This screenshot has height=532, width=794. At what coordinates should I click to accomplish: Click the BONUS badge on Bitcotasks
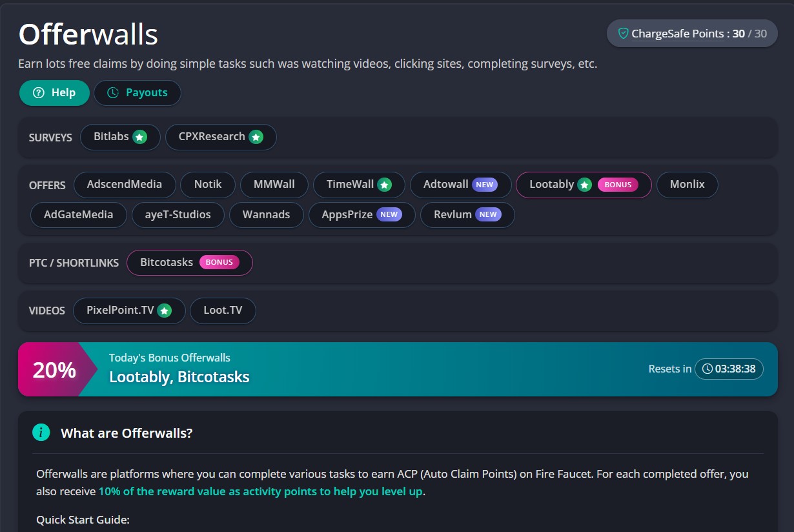coord(219,263)
